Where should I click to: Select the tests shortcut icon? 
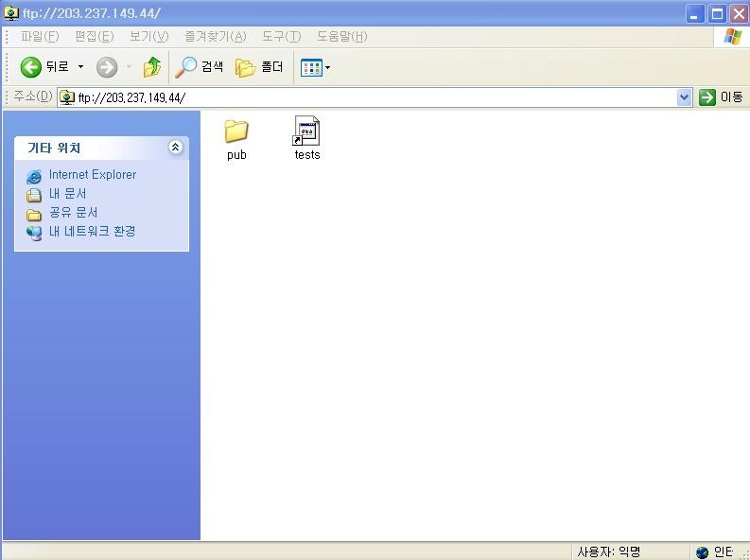point(306,131)
